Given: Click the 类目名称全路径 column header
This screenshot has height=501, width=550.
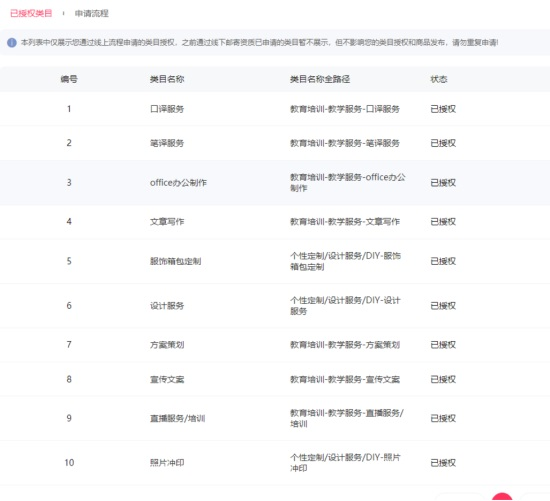Looking at the screenshot, I should 320,79.
